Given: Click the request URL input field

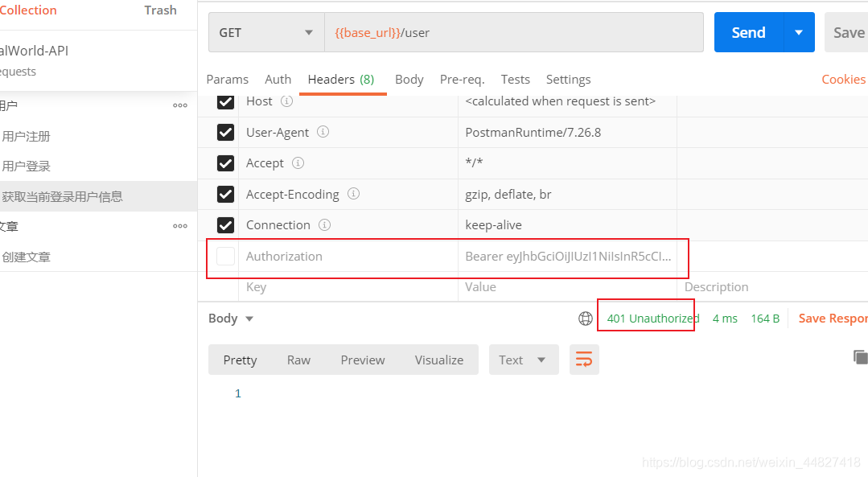Looking at the screenshot, I should [514, 33].
